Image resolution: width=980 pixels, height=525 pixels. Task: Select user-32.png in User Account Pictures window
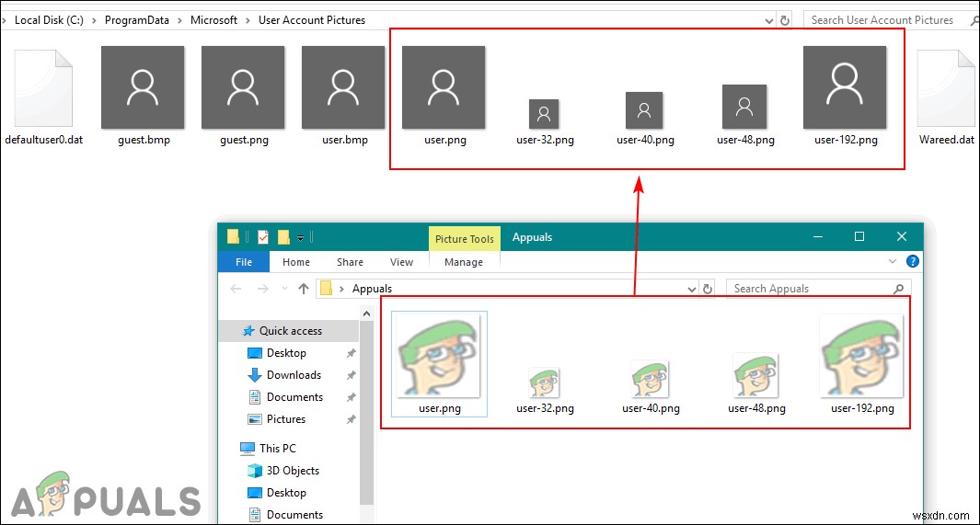coord(545,122)
